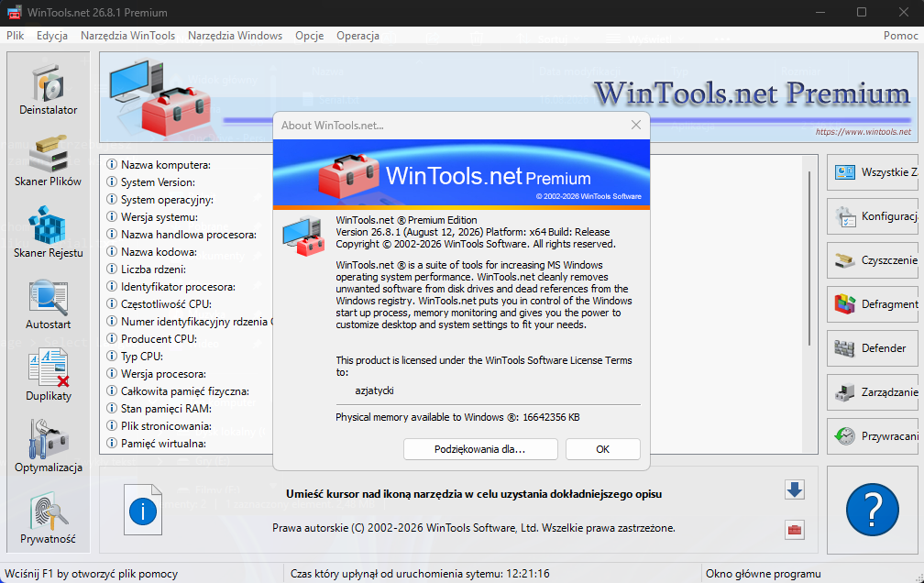
Task: Open the Prywatność tool
Action: click(x=49, y=518)
